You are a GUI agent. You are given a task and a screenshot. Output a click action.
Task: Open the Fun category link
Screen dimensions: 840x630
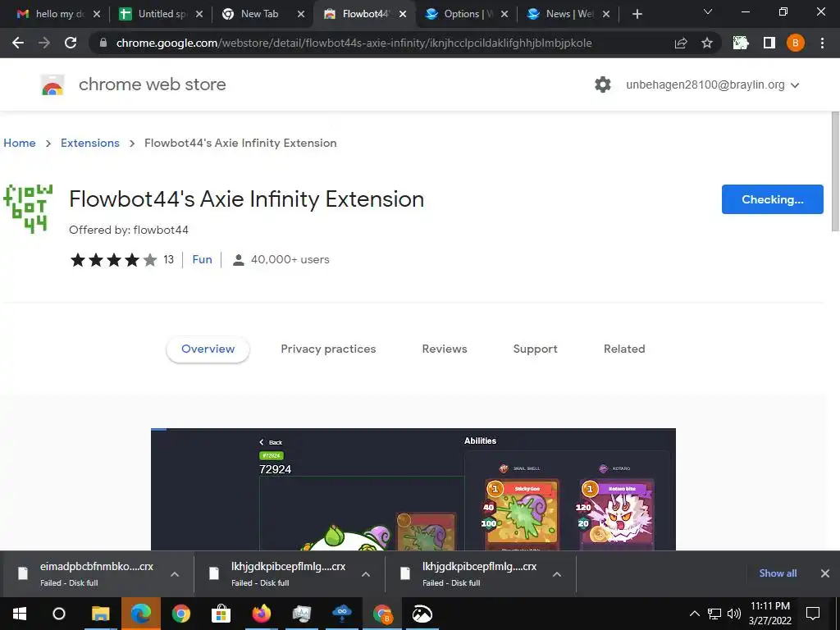point(202,260)
